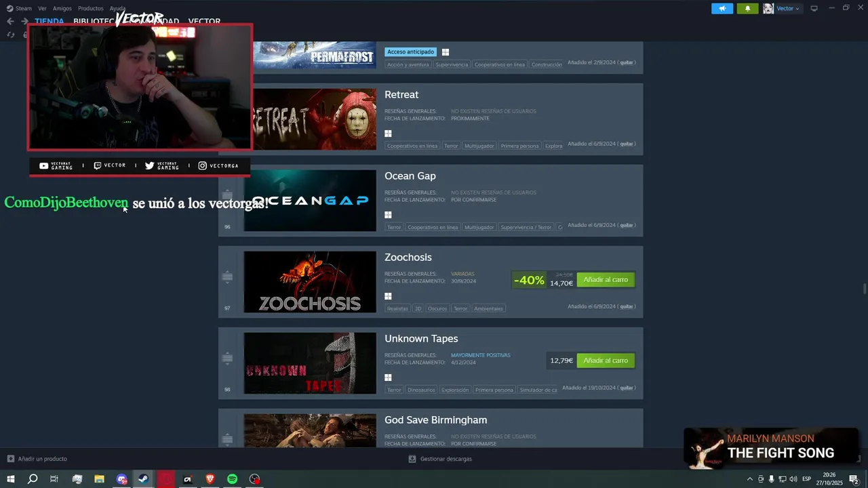Add Zoochosis to the cart
This screenshot has height=488, width=868.
tap(606, 279)
